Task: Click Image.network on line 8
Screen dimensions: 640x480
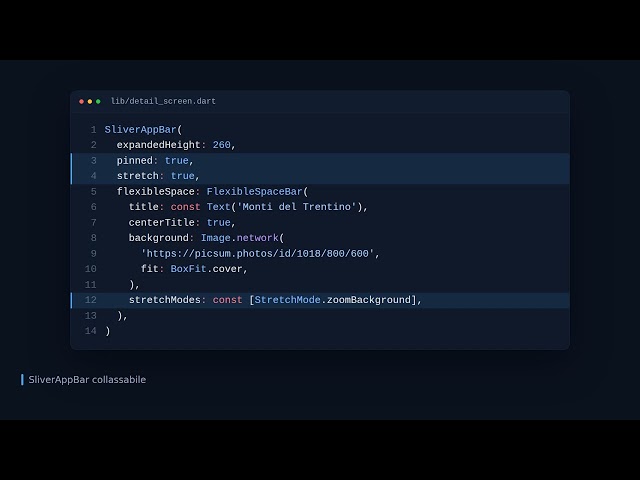Action: pos(240,238)
